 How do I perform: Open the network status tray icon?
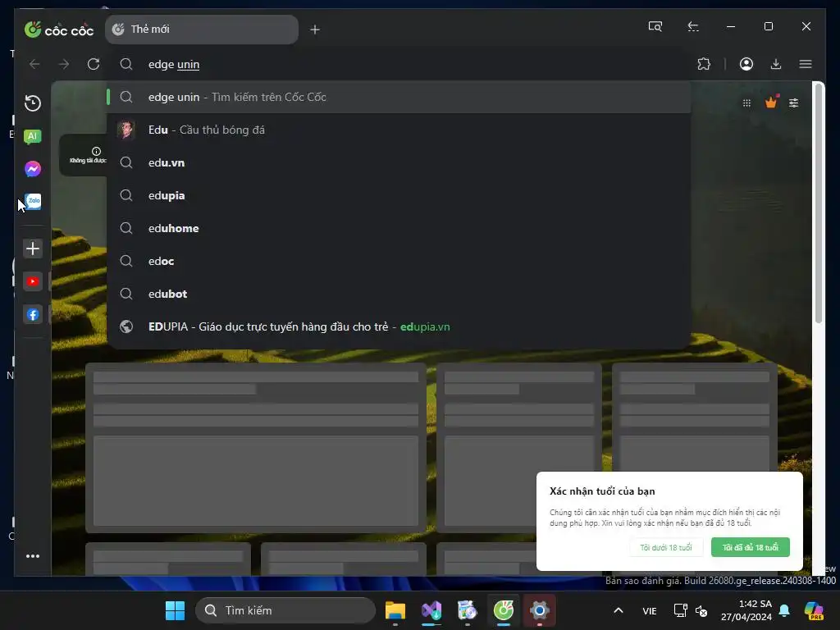[x=681, y=610]
